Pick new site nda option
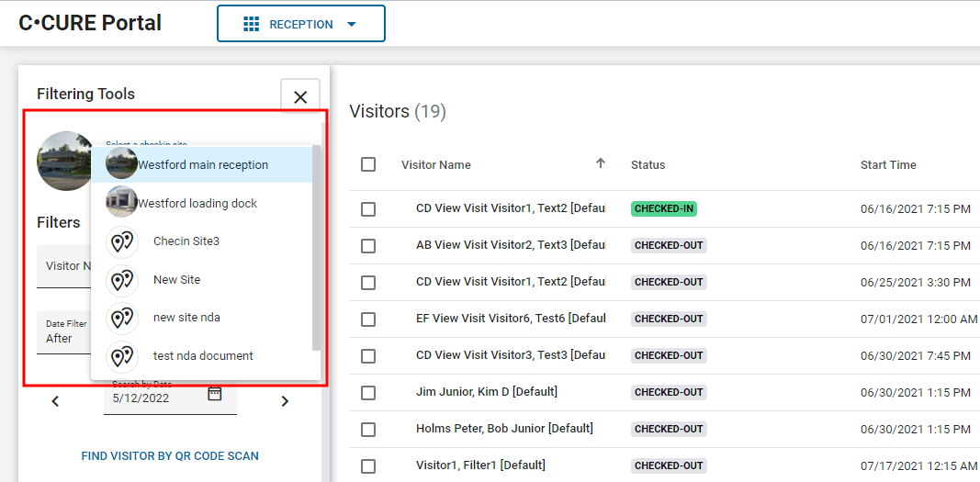Image resolution: width=980 pixels, height=482 pixels. (x=202, y=317)
